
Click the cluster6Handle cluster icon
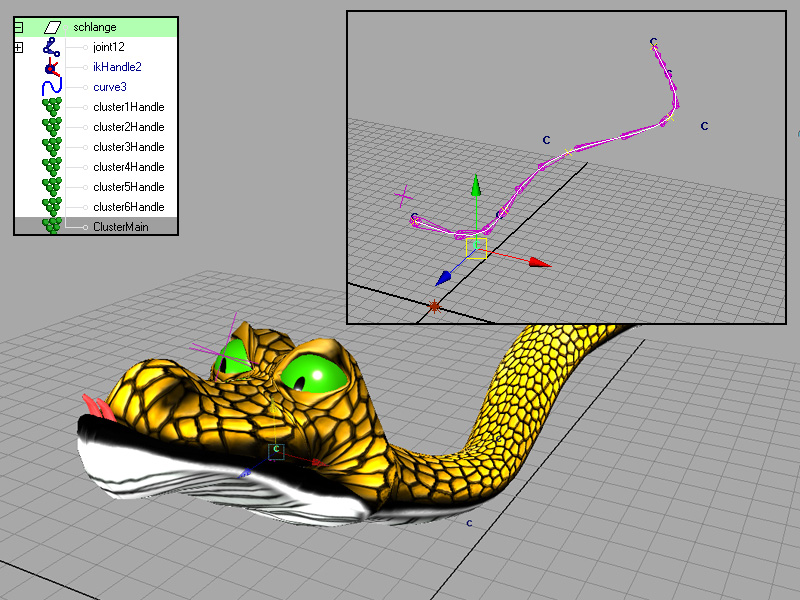coord(52,207)
